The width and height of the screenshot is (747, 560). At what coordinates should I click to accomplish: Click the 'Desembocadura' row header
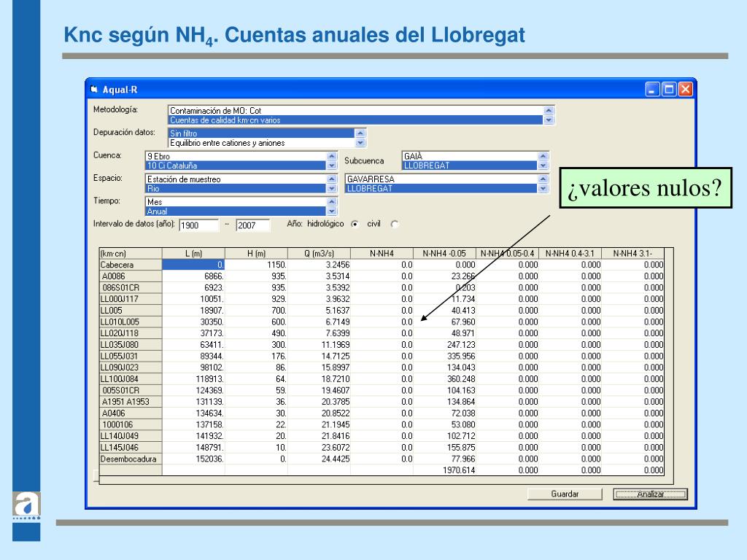[131, 459]
